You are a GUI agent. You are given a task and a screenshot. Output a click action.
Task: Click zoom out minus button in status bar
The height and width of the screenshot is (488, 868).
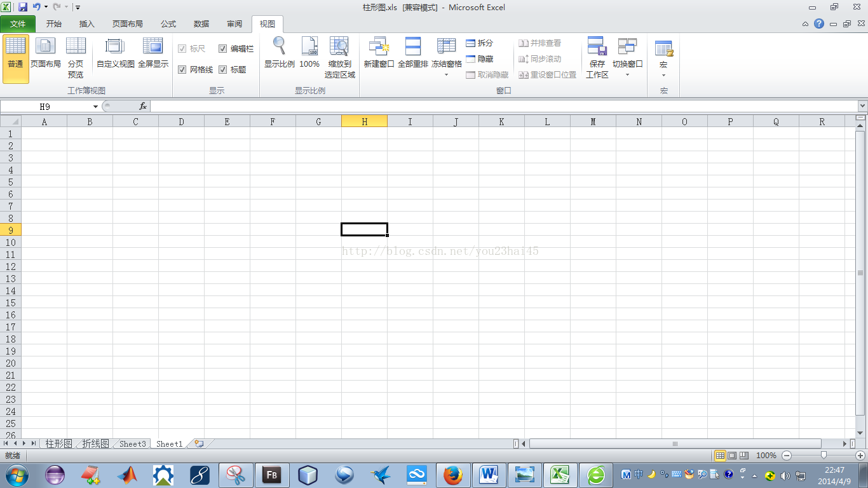coord(787,456)
